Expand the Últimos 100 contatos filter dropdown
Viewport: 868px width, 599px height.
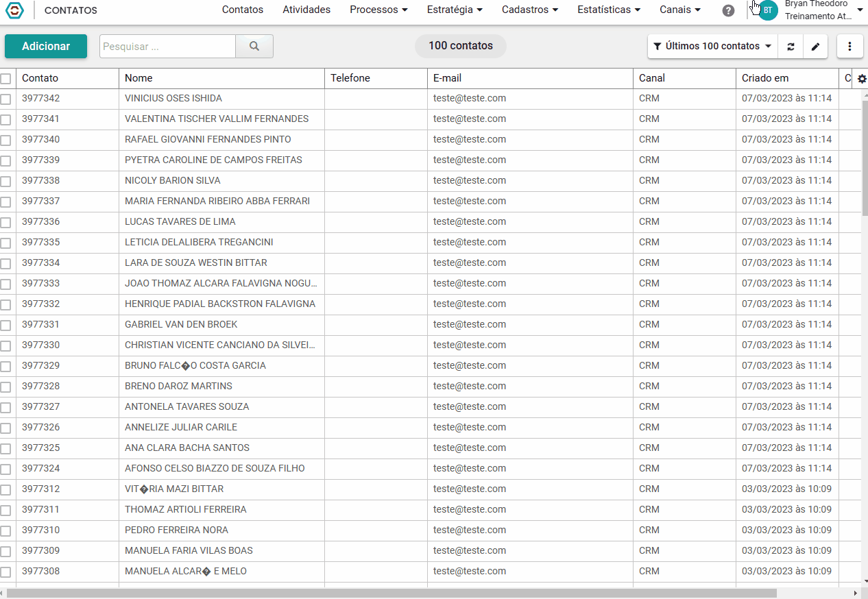713,47
